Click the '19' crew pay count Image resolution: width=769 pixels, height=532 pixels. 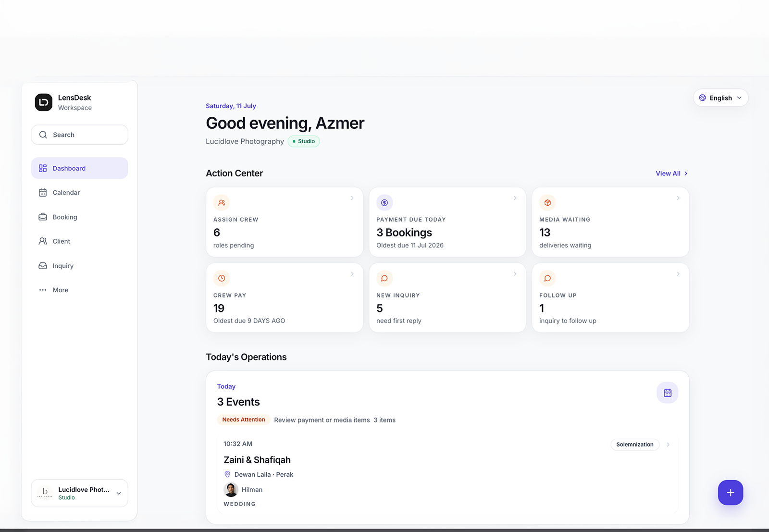(x=219, y=308)
